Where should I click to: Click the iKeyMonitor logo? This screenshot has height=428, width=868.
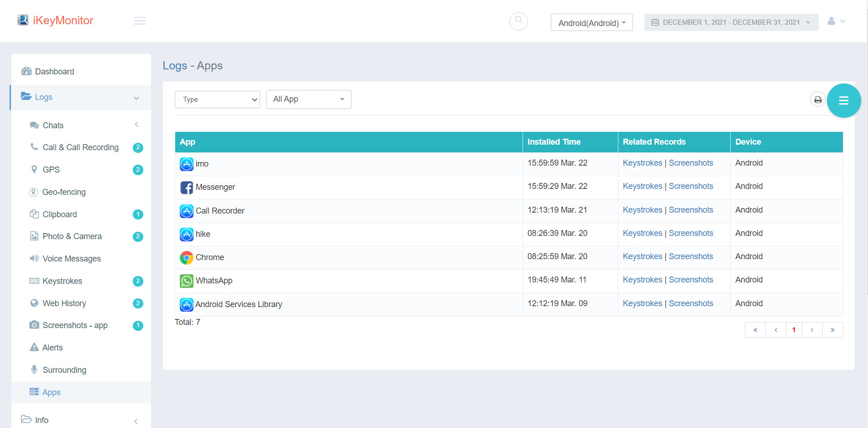pos(55,21)
